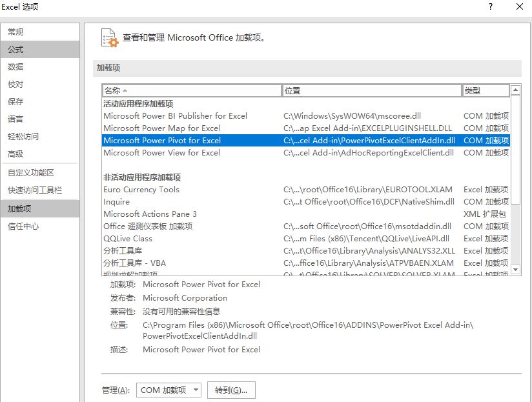Select the 常规 category
This screenshot has width=532, height=402.
click(x=40, y=32)
